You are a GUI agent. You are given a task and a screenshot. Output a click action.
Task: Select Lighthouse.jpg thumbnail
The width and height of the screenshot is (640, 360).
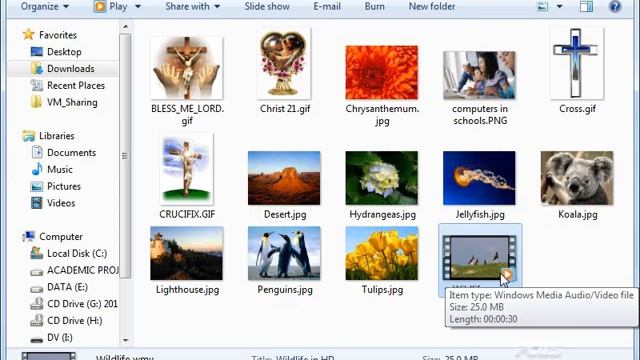click(x=187, y=253)
